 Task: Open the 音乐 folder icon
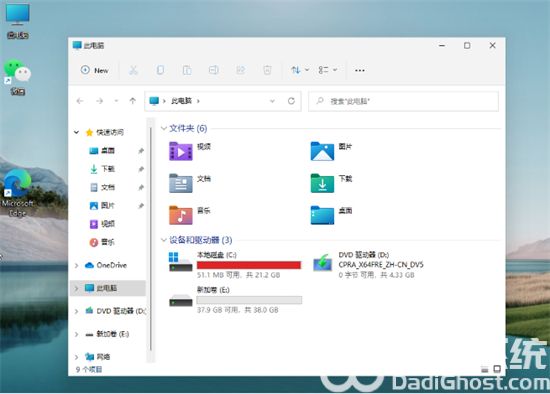[x=181, y=215]
